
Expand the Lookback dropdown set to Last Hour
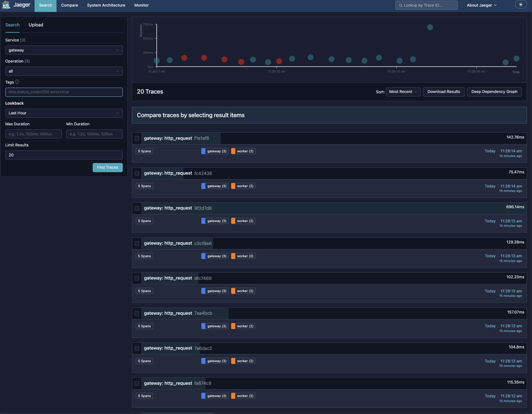(x=64, y=113)
